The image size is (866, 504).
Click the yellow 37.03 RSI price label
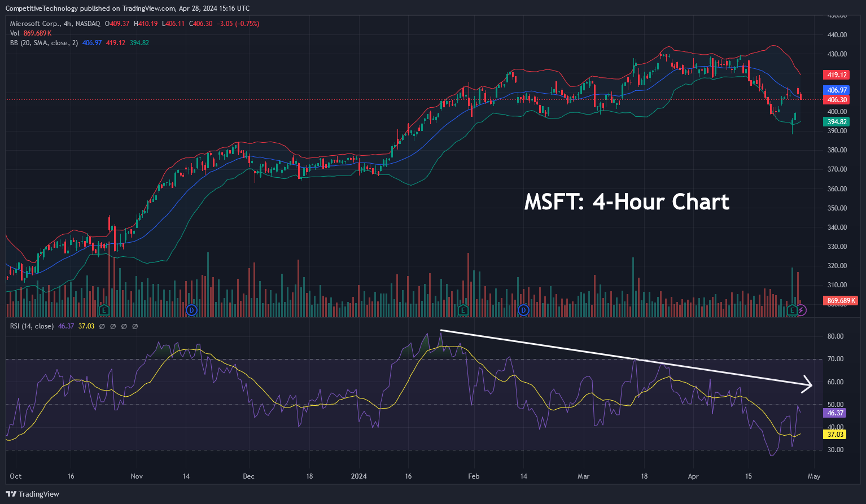pyautogui.click(x=835, y=435)
